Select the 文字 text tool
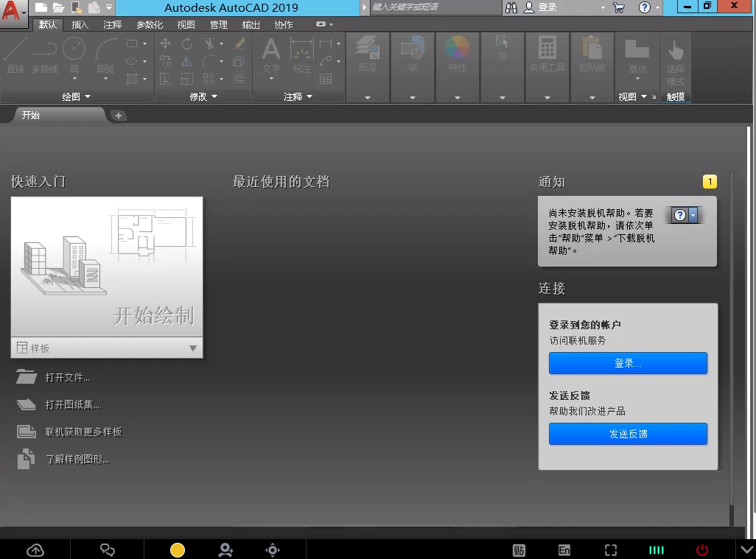Viewport: 756px width, 559px height. coord(271,55)
